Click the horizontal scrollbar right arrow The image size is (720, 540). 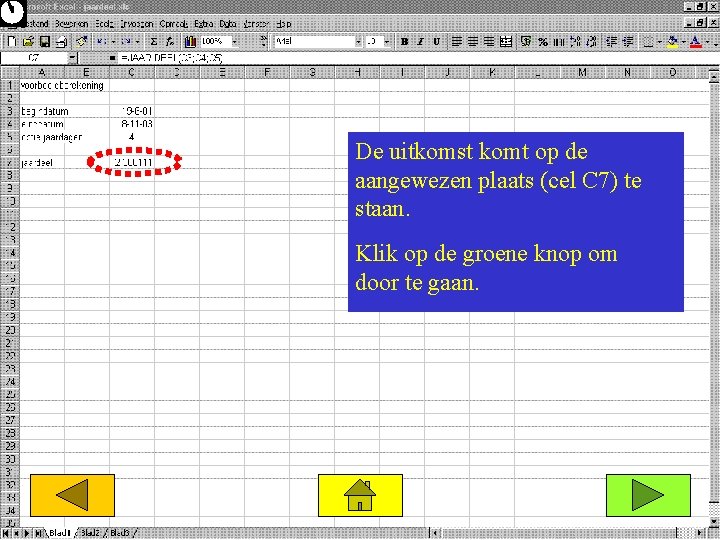pyautogui.click(x=700, y=533)
